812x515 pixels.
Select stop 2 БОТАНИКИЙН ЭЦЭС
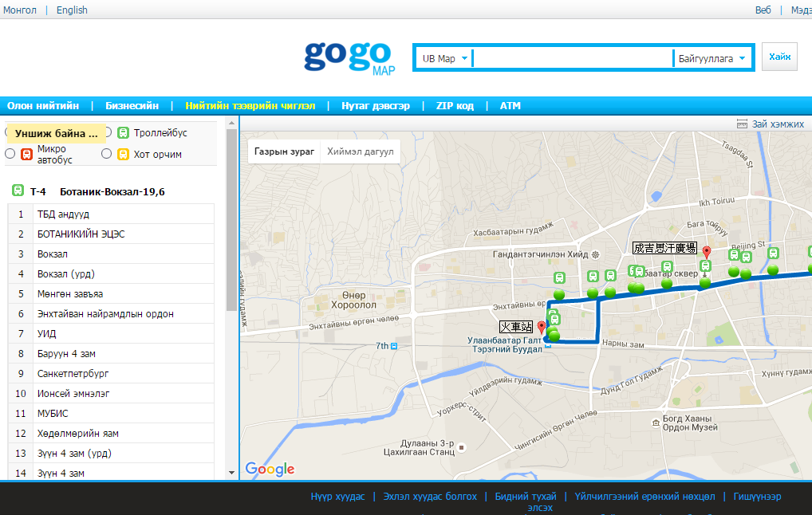112,234
